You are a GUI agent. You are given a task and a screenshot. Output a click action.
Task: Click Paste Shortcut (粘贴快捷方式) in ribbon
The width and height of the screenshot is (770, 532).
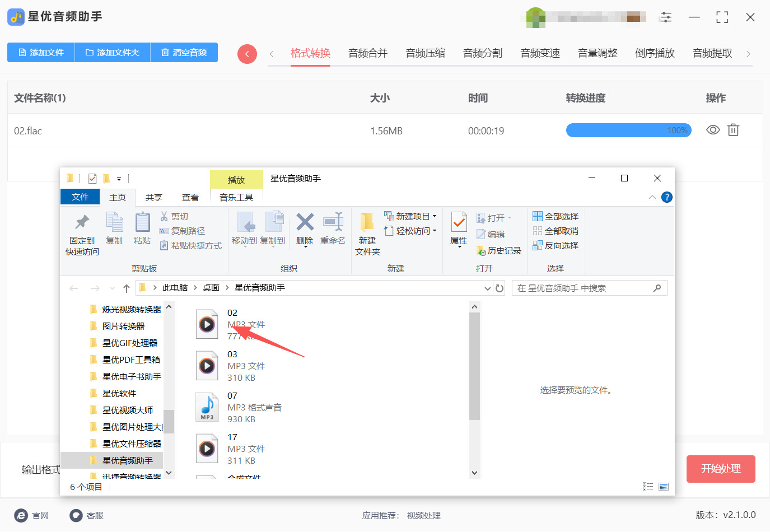(190, 245)
